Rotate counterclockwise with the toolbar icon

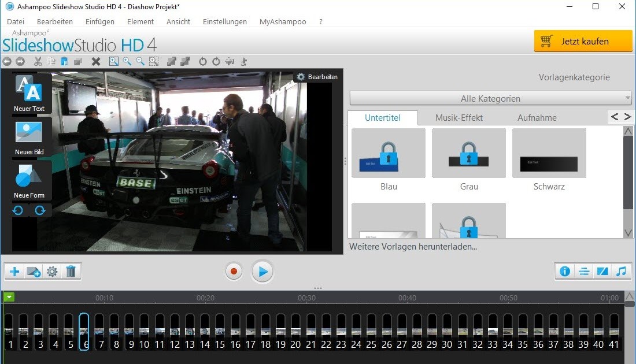click(203, 61)
